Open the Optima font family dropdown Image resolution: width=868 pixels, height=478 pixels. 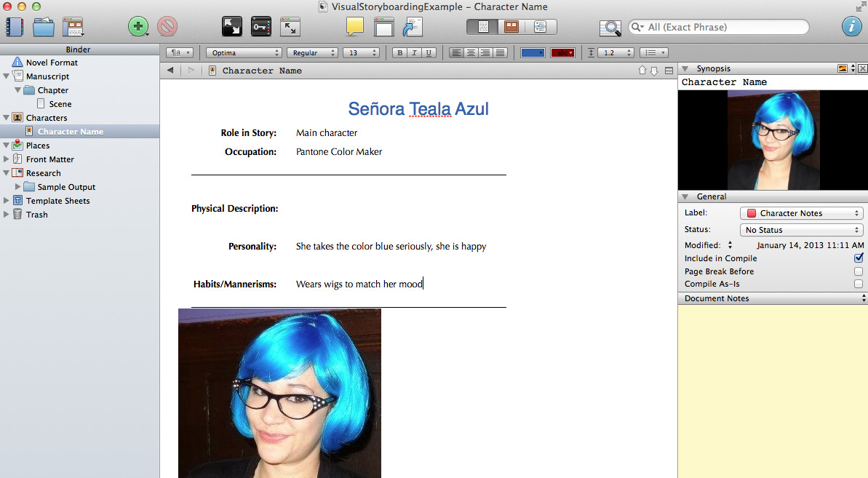click(x=244, y=53)
